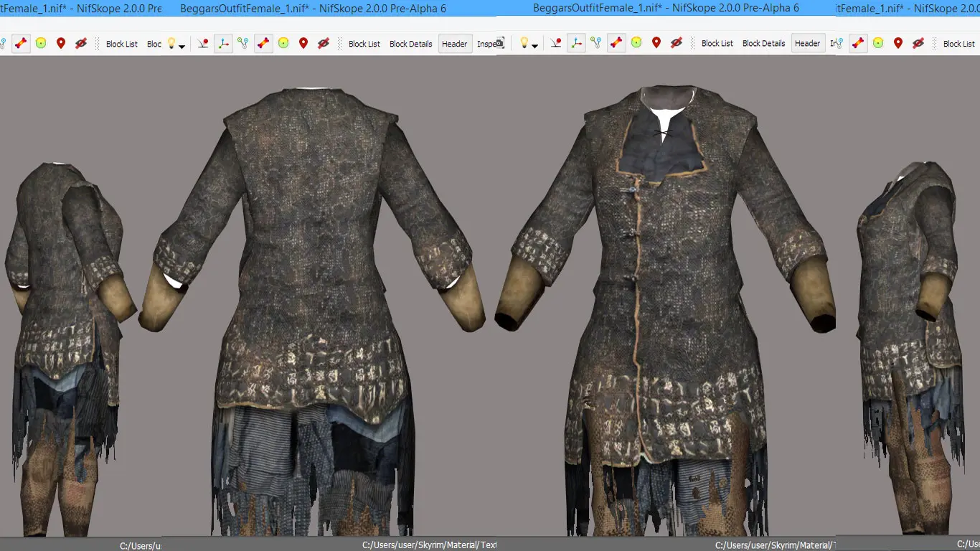Screen dimensions: 980x551
Task: Toggle the red pin markers icon in leftmost window
Action: 61,44
